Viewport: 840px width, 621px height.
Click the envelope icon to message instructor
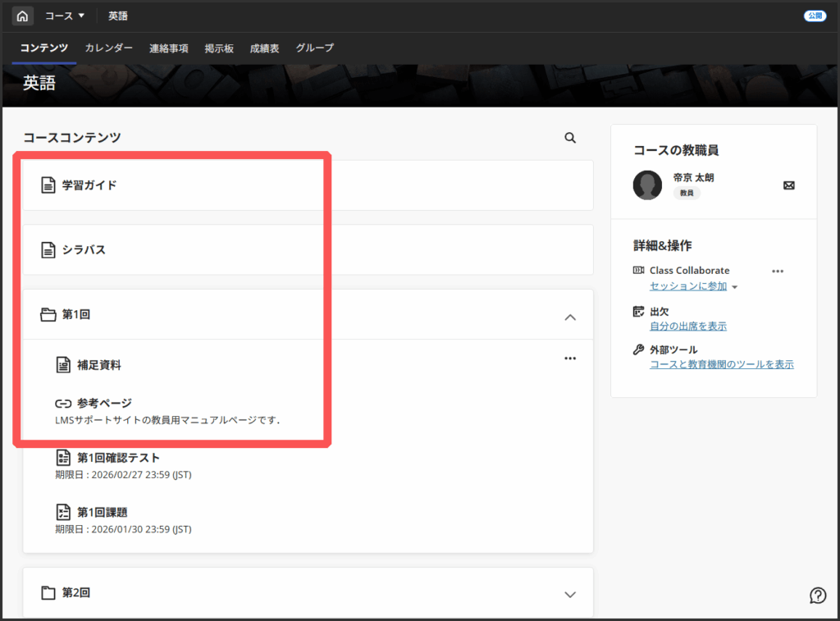[788, 185]
